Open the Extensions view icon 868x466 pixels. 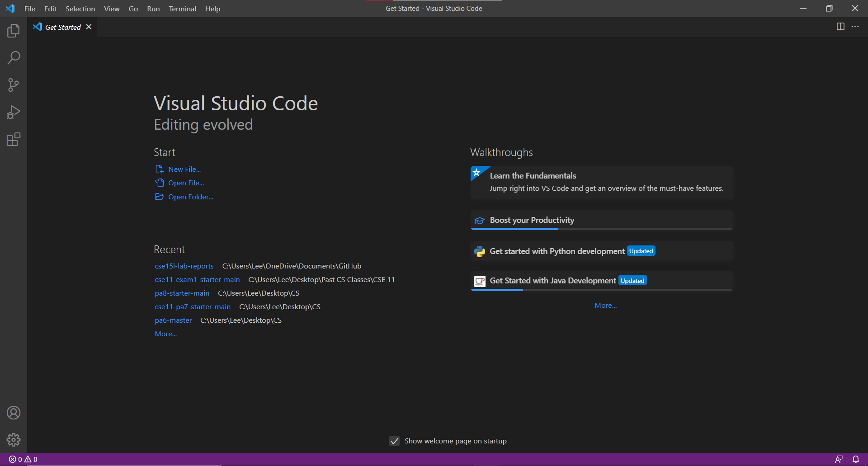tap(14, 139)
